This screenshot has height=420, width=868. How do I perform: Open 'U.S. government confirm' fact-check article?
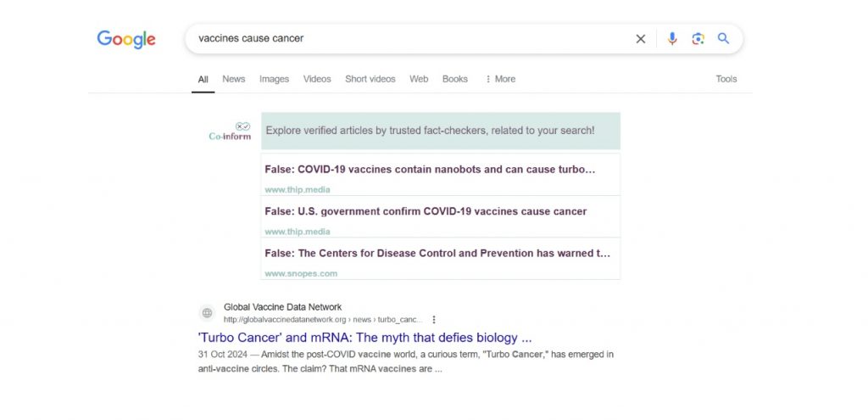pyautogui.click(x=426, y=211)
